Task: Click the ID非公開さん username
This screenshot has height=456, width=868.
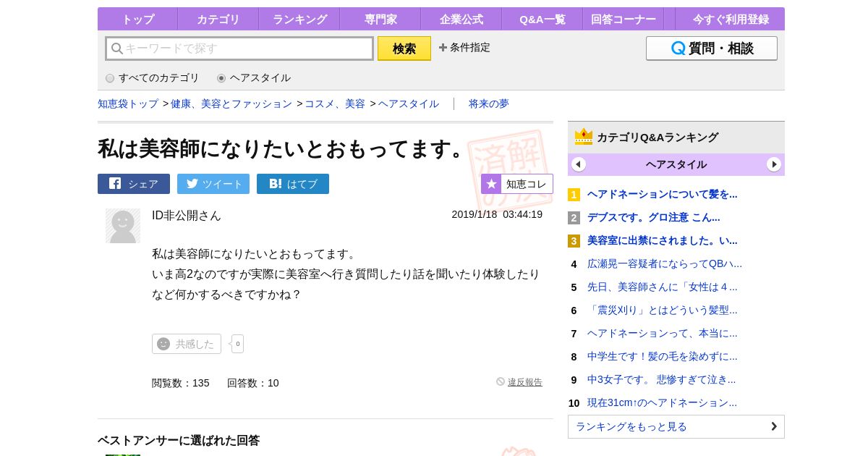Action: 187,215
